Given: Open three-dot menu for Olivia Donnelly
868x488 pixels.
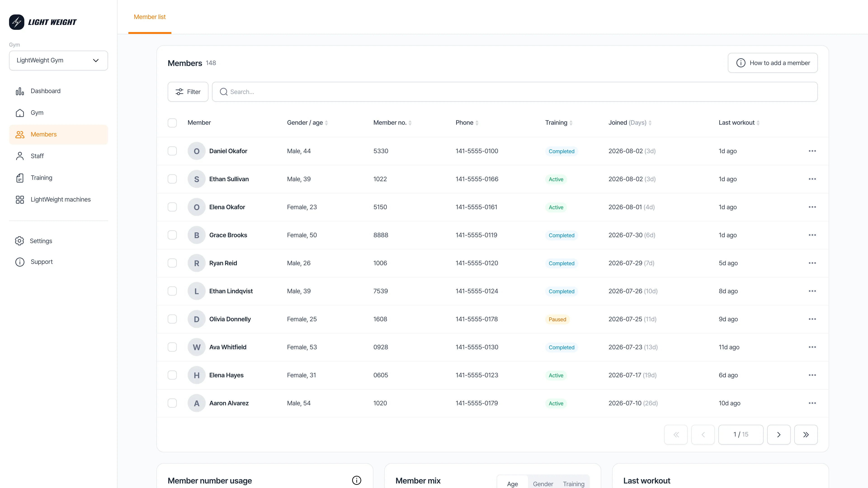Looking at the screenshot, I should pos(812,319).
